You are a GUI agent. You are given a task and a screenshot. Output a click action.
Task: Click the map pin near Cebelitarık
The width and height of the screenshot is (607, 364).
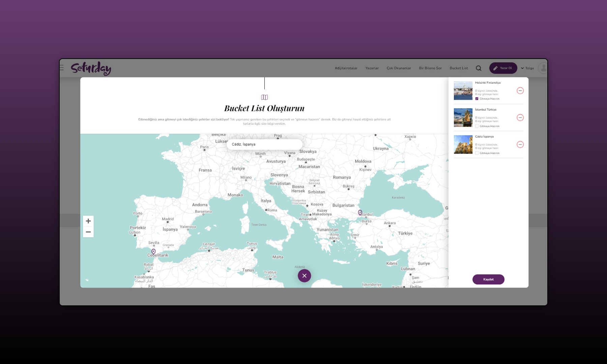(x=153, y=251)
